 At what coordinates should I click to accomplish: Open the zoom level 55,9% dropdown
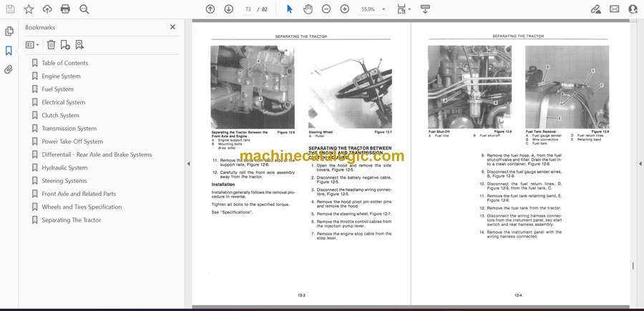coord(373,9)
